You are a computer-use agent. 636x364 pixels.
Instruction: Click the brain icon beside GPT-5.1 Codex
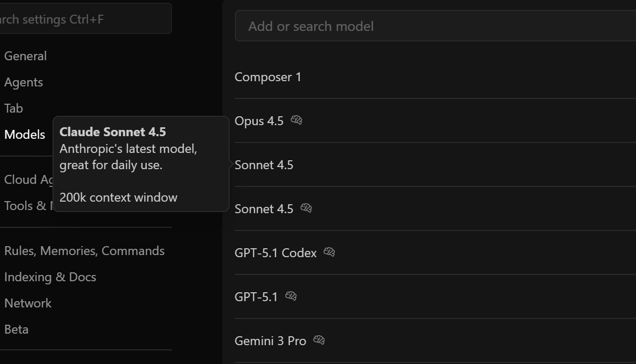click(x=329, y=252)
